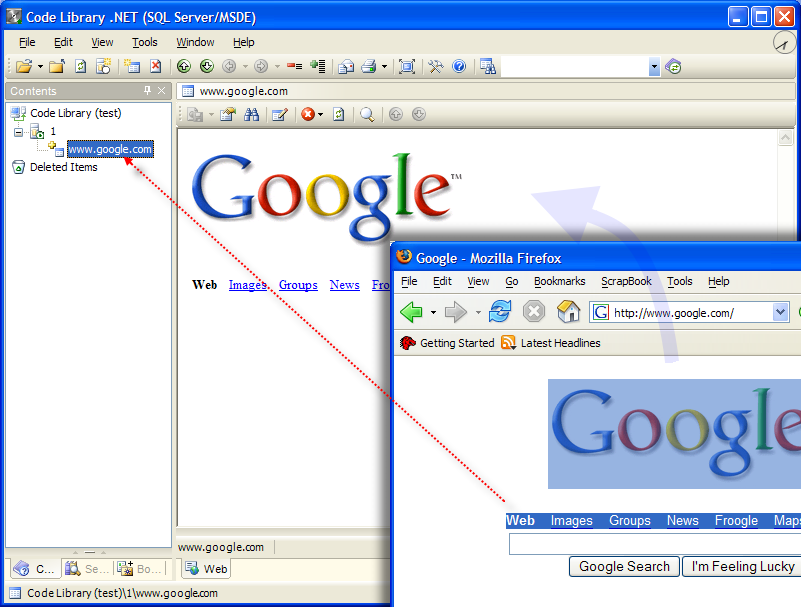
Task: Collapse the folder named 1 in tree
Action: click(18, 132)
